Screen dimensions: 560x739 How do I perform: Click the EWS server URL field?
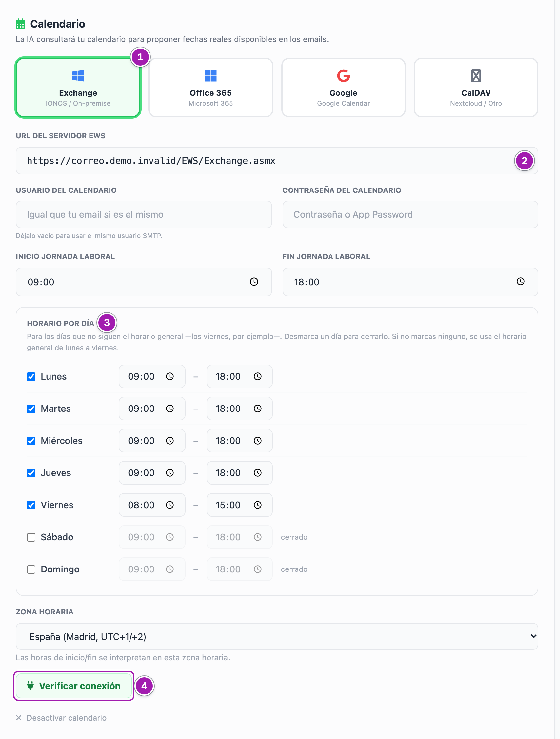(x=277, y=161)
